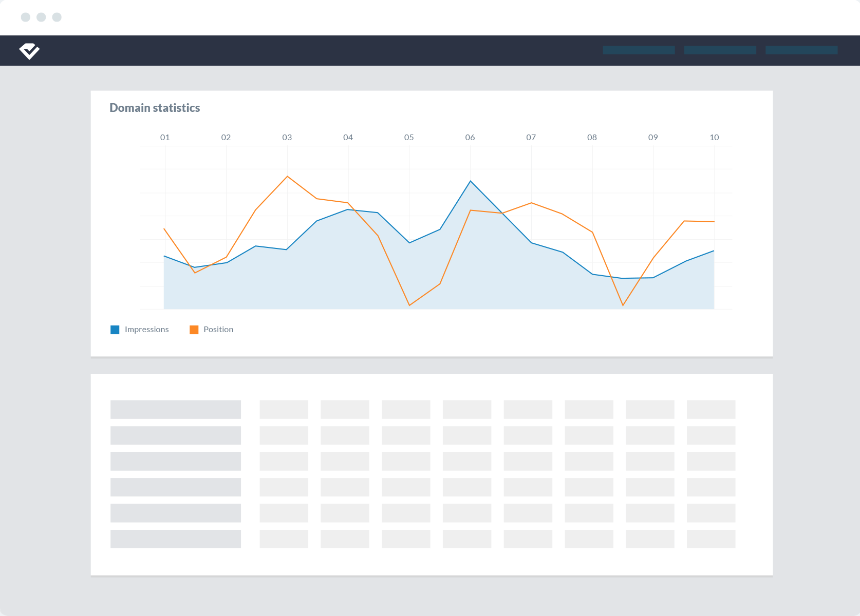Select the 07 axis label
860x616 pixels.
click(x=531, y=138)
